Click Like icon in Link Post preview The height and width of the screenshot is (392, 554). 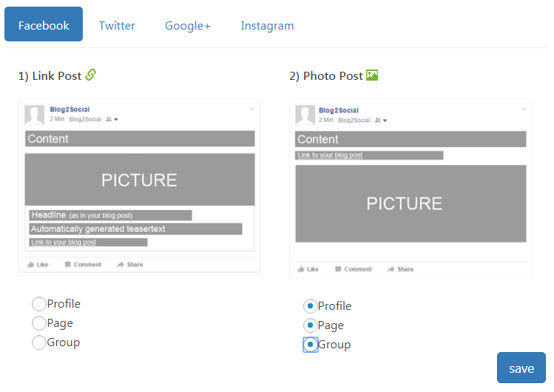31,264
